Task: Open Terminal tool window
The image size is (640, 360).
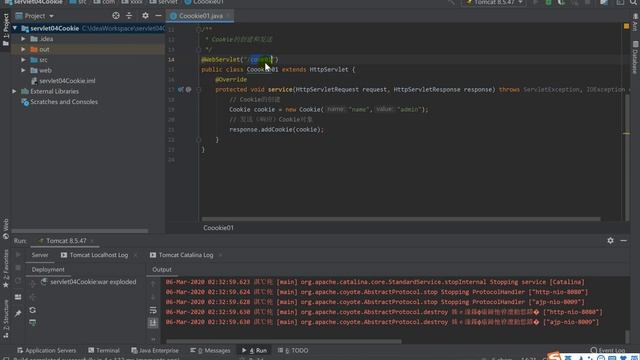Action: (x=104, y=351)
